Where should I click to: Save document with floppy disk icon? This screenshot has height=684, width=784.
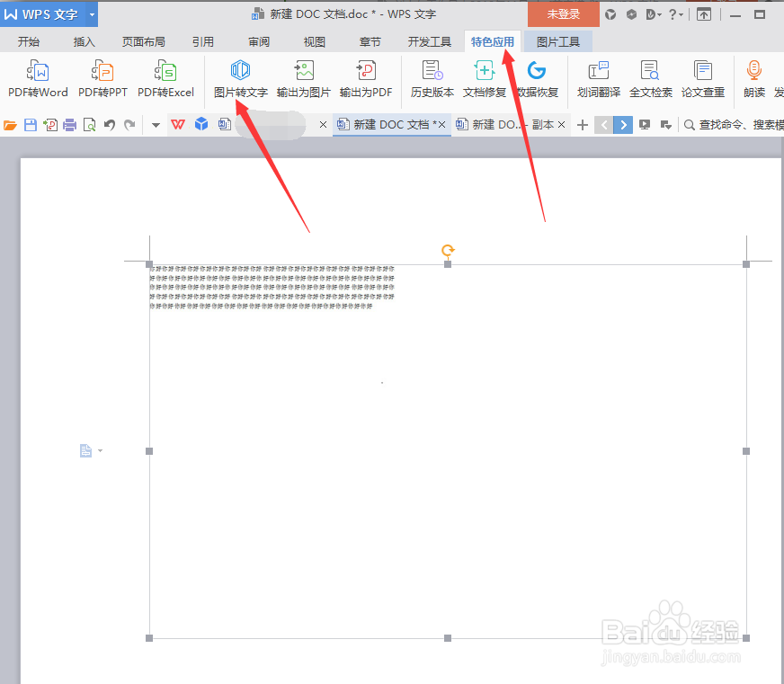tap(31, 125)
